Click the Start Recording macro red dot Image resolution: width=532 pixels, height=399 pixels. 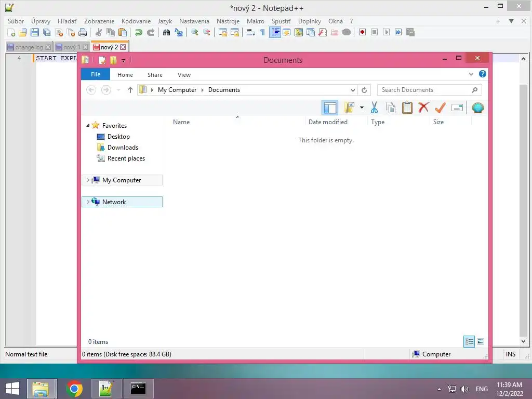click(362, 32)
